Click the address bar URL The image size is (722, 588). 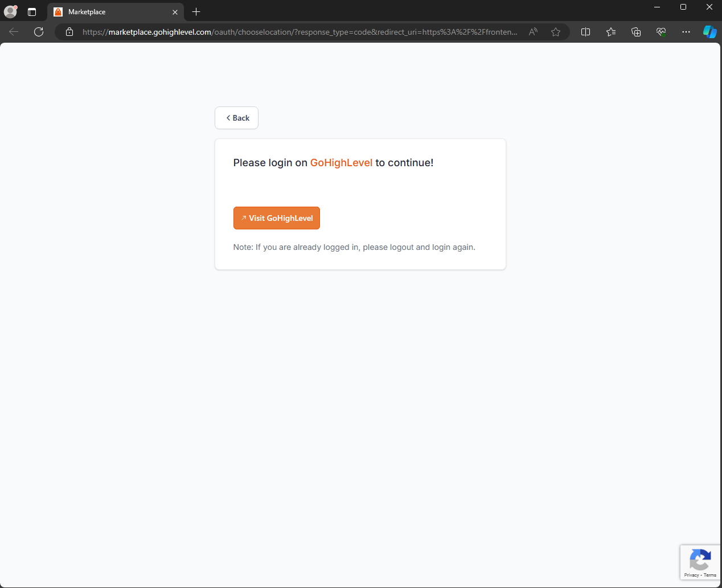click(300, 32)
